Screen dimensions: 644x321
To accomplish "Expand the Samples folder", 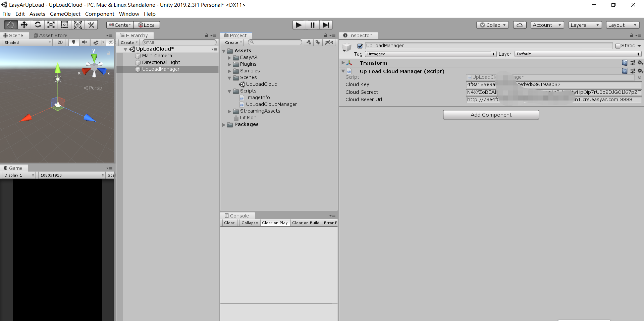I will coord(230,71).
